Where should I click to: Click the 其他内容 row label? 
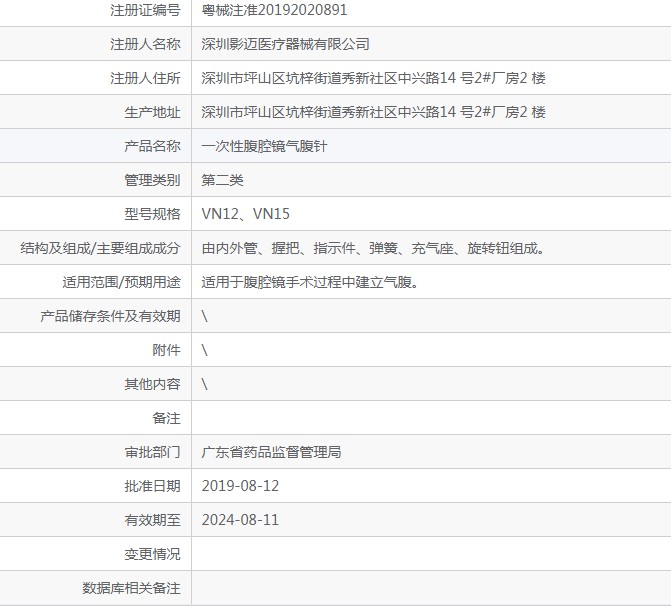pyautogui.click(x=152, y=384)
